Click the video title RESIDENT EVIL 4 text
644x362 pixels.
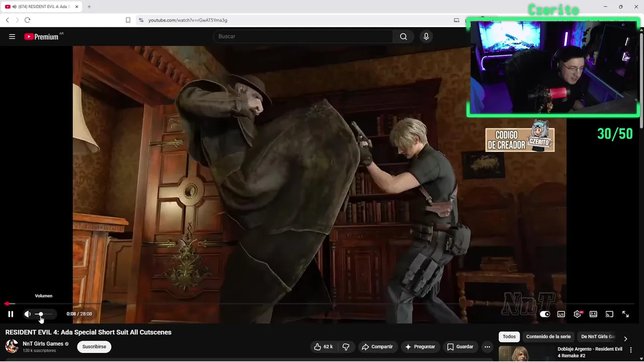[x=88, y=332]
